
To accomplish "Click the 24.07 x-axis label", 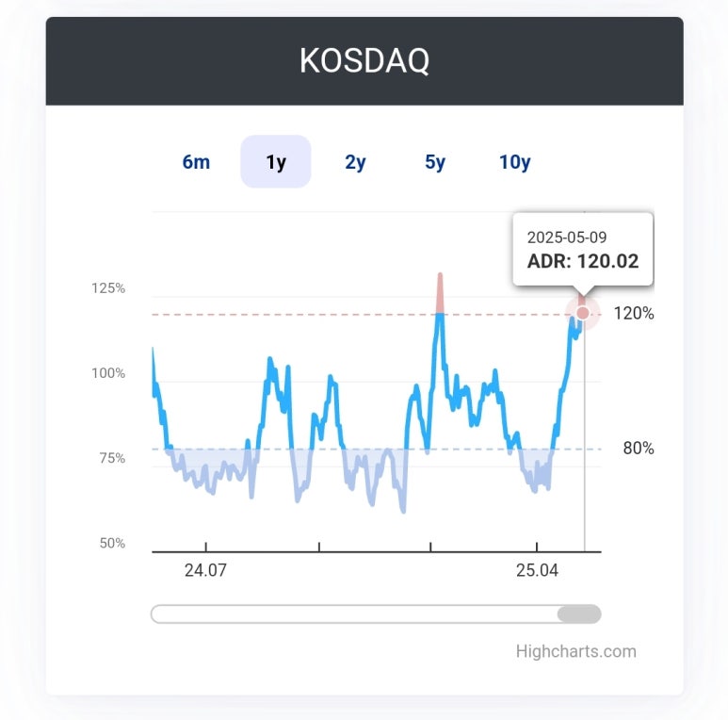I will pyautogui.click(x=205, y=570).
